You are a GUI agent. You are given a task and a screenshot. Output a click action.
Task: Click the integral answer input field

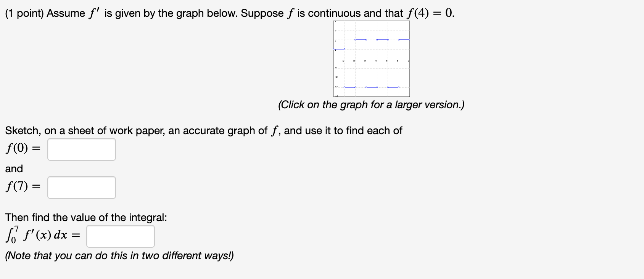(120, 236)
